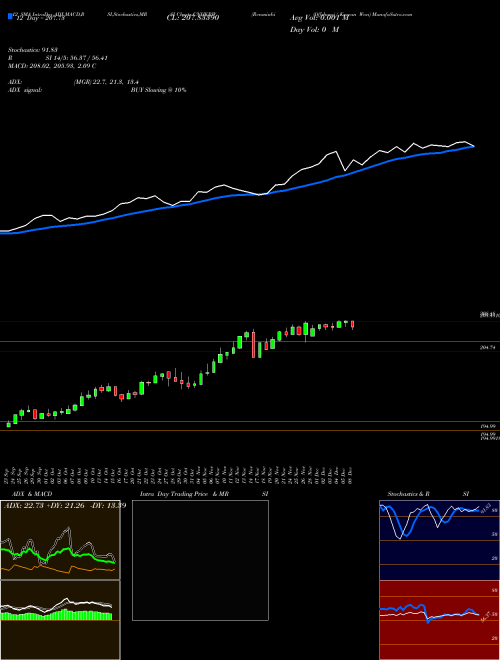Click the 'MACD: 208.02, 205.93, 2.09 C' line

click(52, 66)
